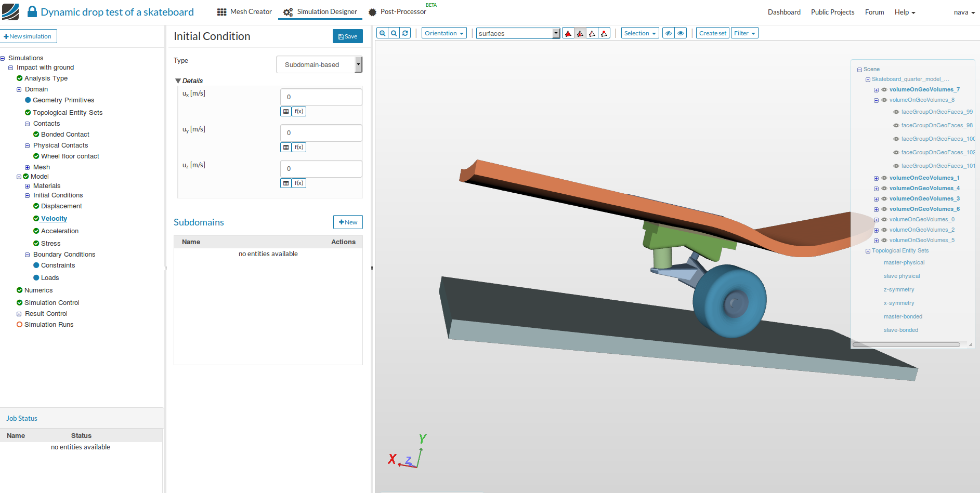Click the Model green check icon

25,177
